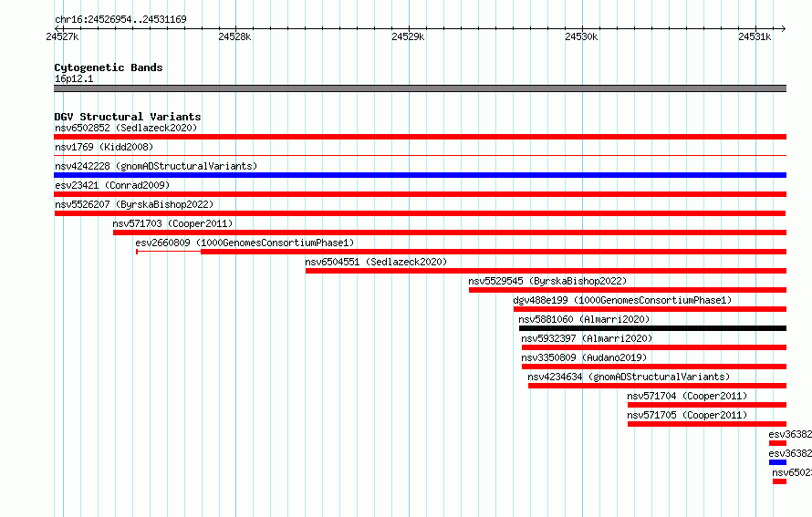Click the red bar under nsv4234634
Viewport: 812px width, 517px height.
(x=657, y=386)
